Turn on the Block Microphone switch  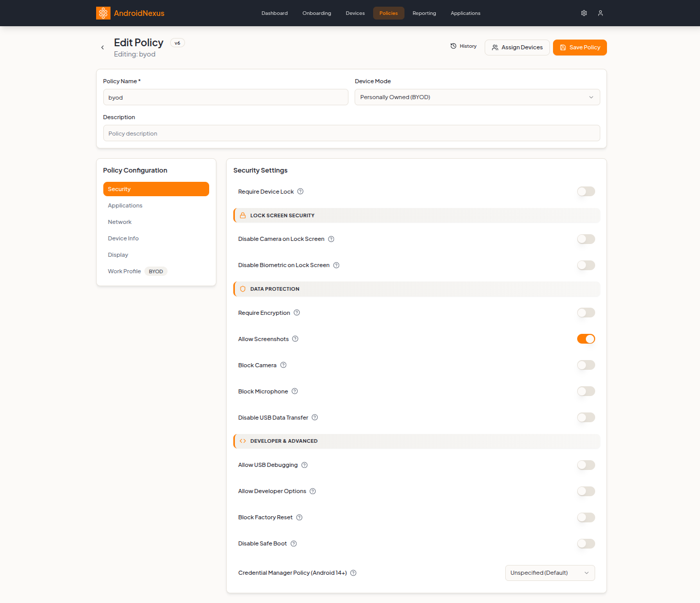[586, 391]
